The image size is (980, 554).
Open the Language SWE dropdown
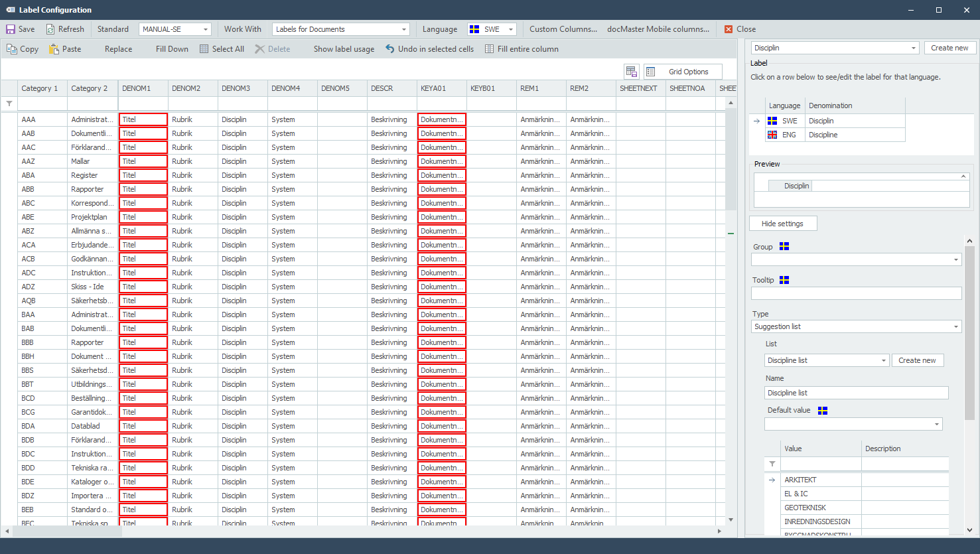click(511, 29)
